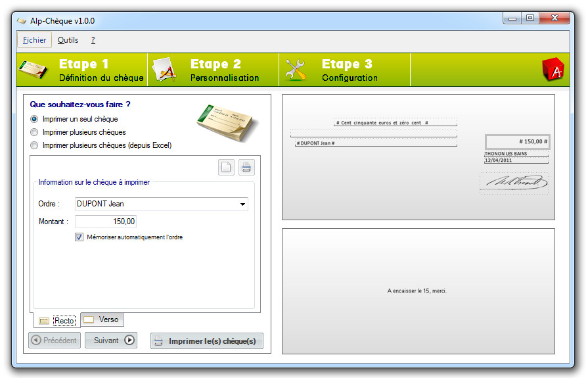This screenshot has height=378, width=588.
Task: Open Etape 3 Configuration step
Action: [345, 70]
